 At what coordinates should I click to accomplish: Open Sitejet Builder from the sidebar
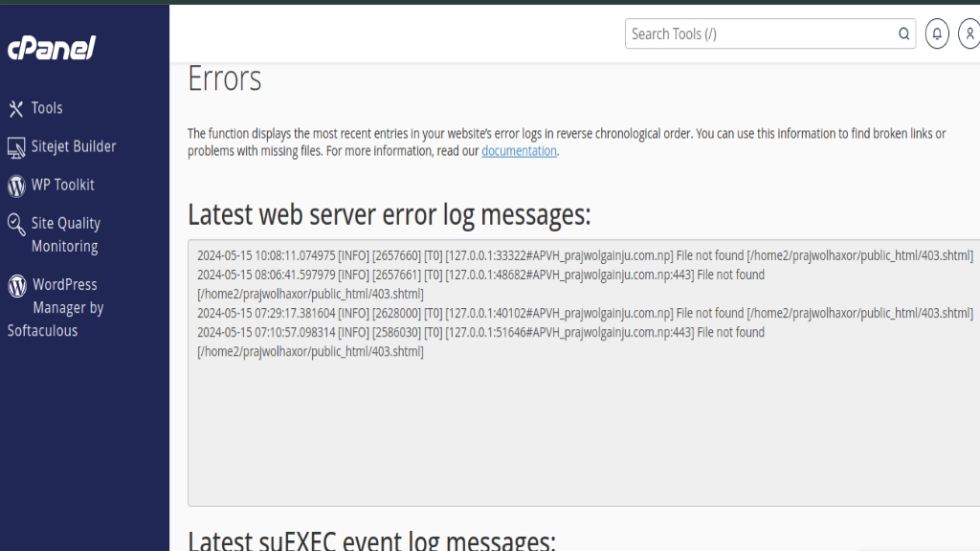point(72,145)
